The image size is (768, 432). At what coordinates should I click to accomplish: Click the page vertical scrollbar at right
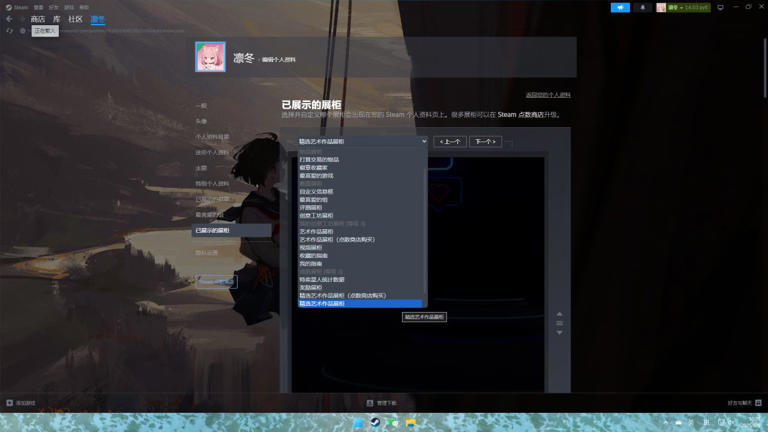764,67
